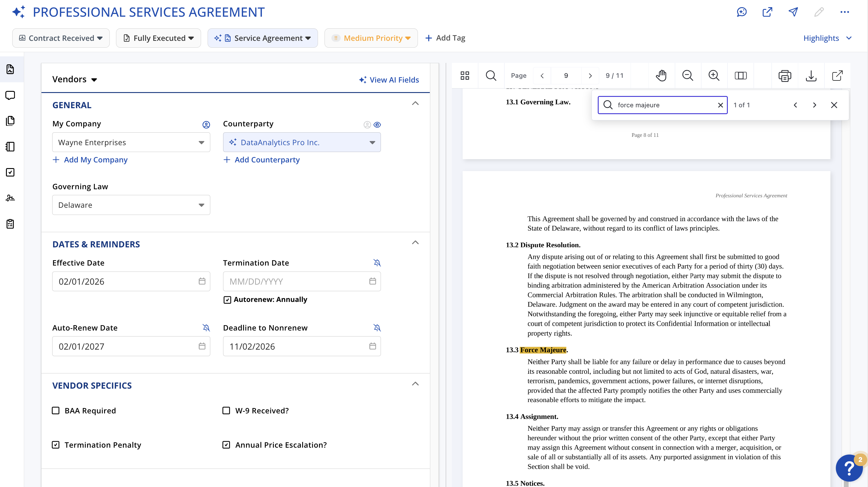
Task: Open the Wayne Enterprises company dropdown
Action: [x=131, y=142]
